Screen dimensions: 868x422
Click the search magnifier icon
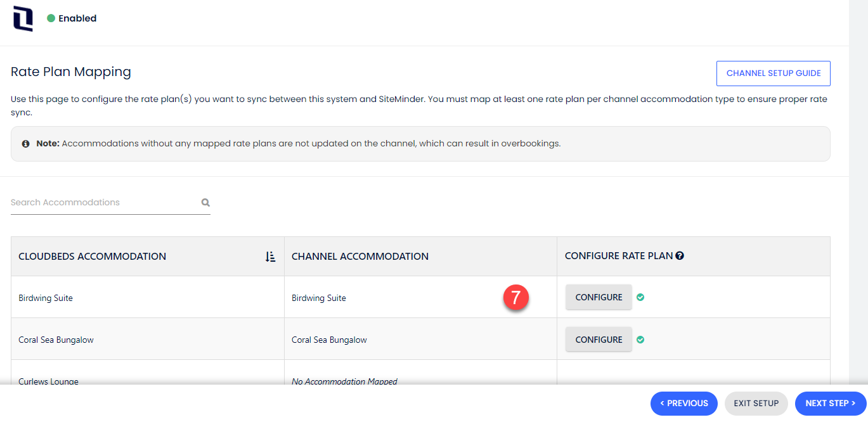pyautogui.click(x=205, y=202)
